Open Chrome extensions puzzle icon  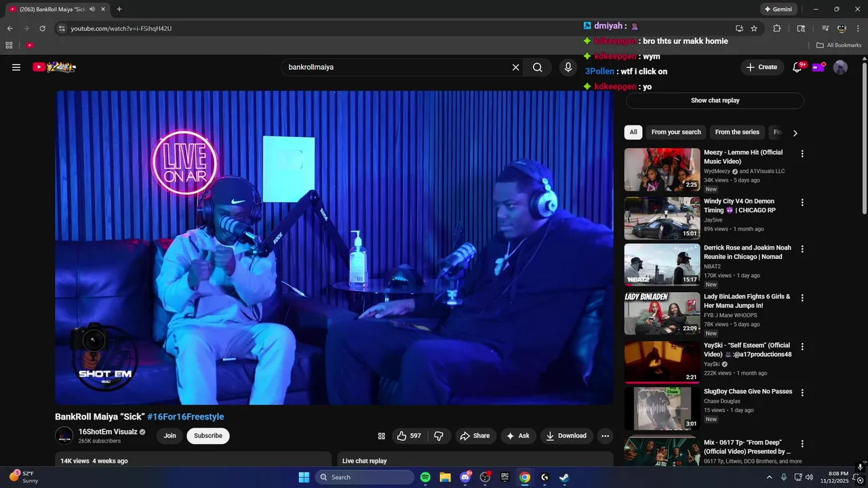click(x=777, y=28)
